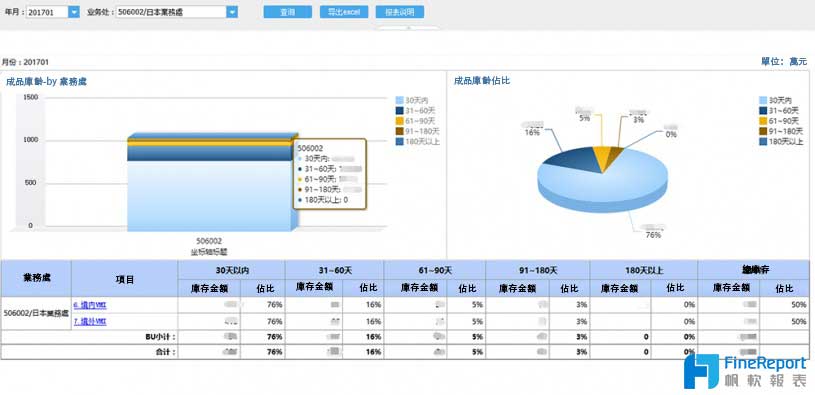This screenshot has height=395, width=815.
Task: Click the 506002 tooltip heading
Action: (x=310, y=148)
